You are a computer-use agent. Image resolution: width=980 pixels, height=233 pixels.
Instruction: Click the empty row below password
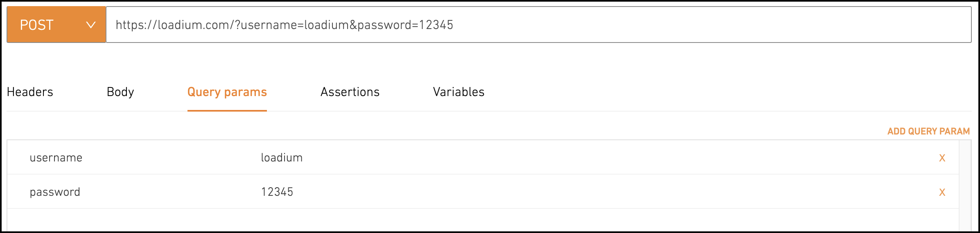483,220
